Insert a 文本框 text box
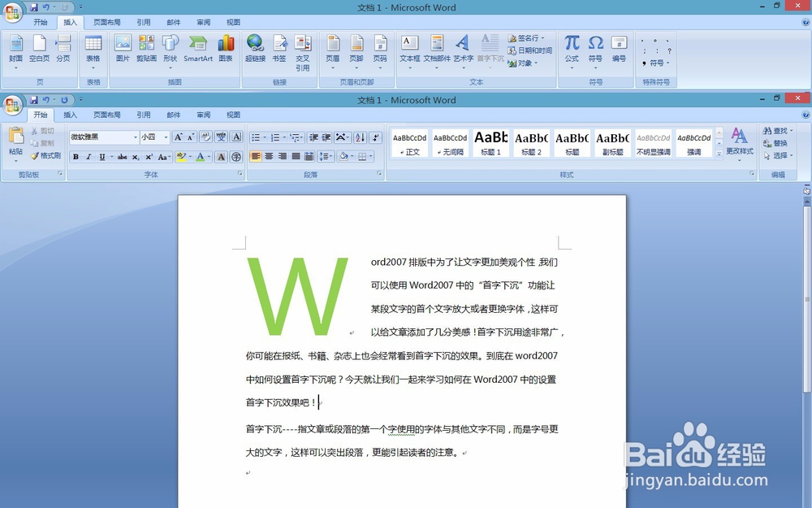 click(x=409, y=52)
